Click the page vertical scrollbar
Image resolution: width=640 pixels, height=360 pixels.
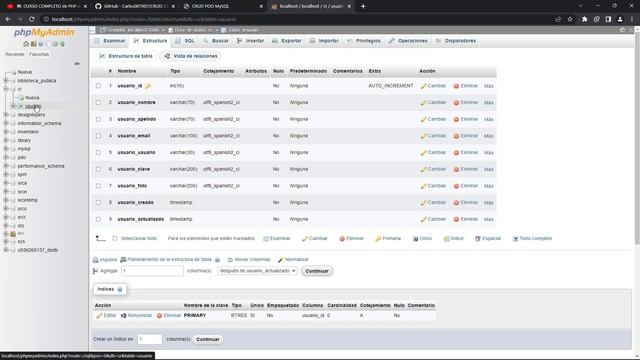click(637, 139)
